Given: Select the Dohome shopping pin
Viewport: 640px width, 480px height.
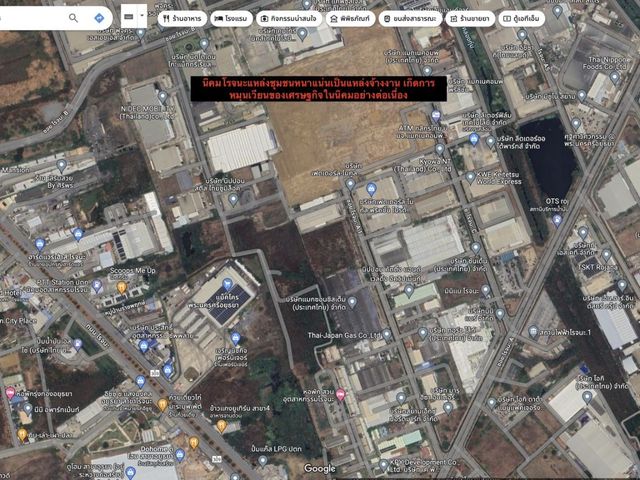Looking at the screenshot, I should 180,455.
